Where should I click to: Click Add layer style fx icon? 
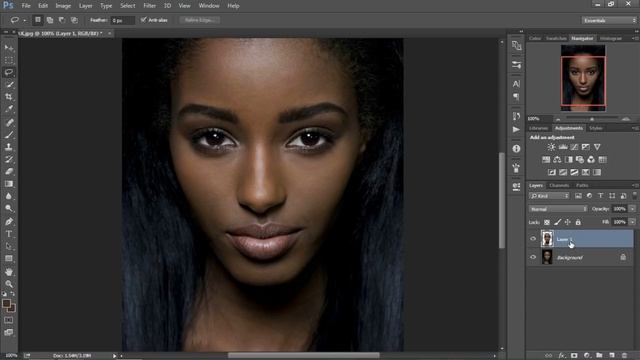tap(562, 356)
